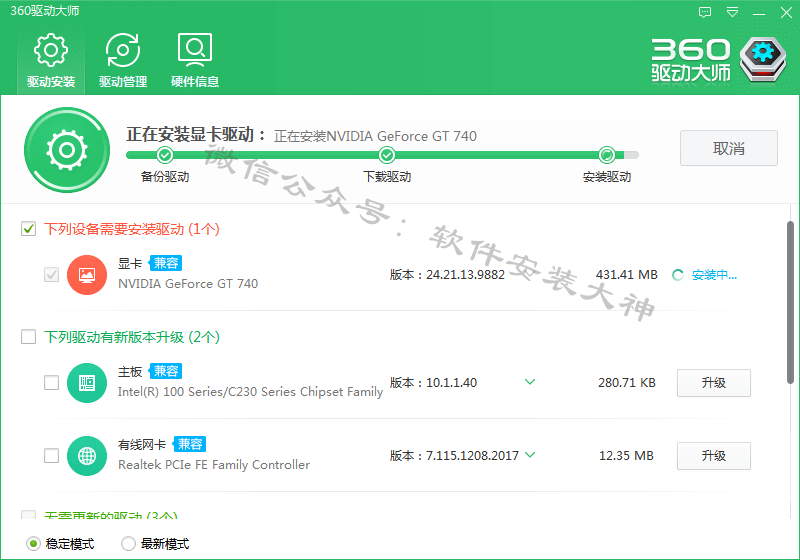Screen dimensions: 800x560
Task: Select the 稳定模式 radio button
Action: (x=33, y=544)
